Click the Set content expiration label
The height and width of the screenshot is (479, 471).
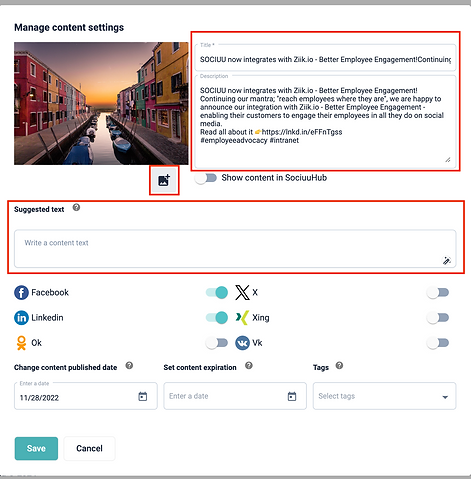200,368
